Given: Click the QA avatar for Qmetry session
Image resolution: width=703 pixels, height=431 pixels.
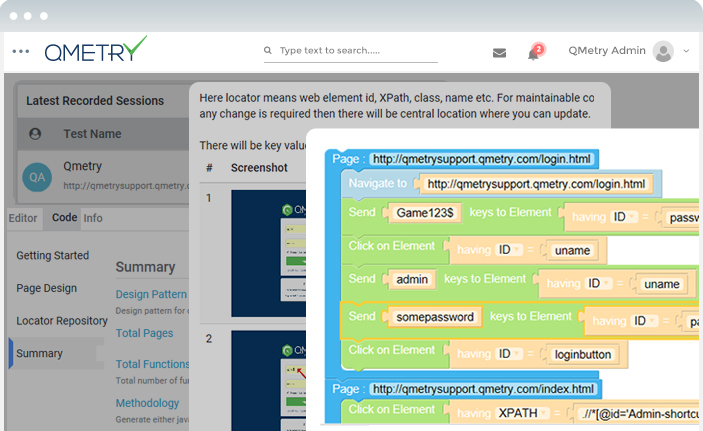Looking at the screenshot, I should coord(37,176).
